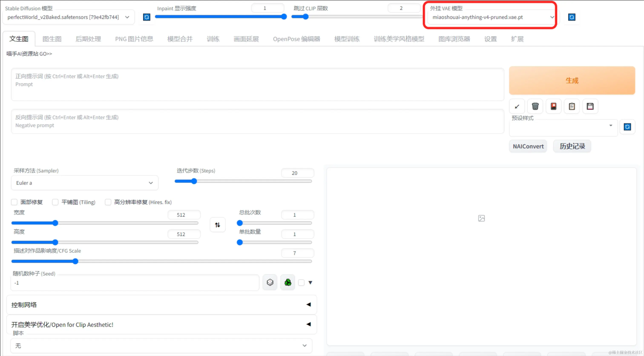The height and width of the screenshot is (356, 644).
Task: Open the preset styles dropdown
Action: 563,128
